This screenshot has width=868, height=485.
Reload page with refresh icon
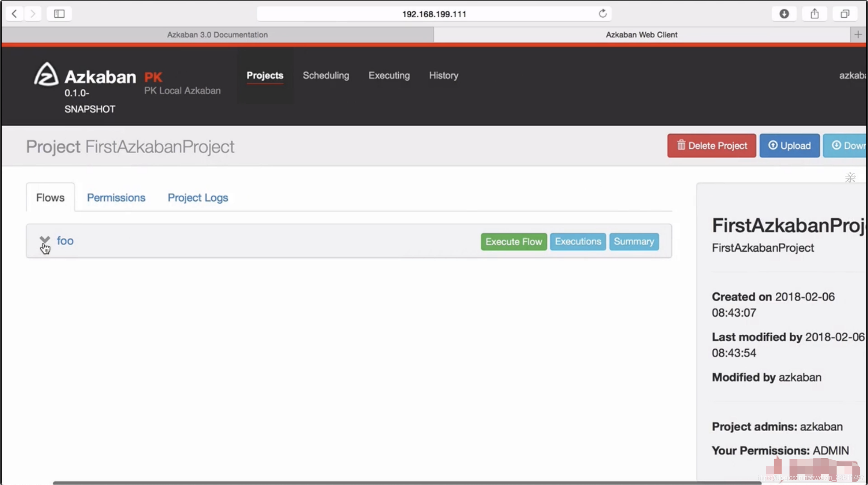[x=603, y=14]
